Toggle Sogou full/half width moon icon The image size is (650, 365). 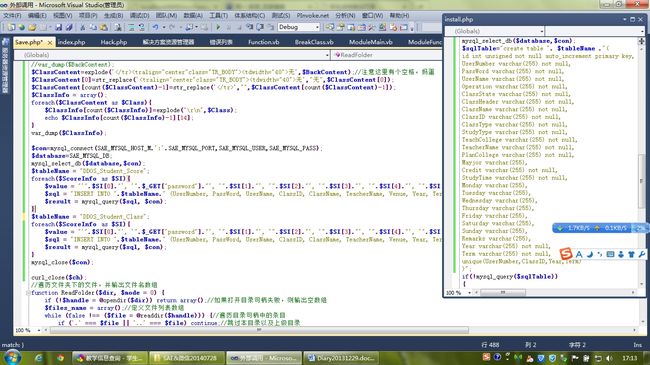click(x=589, y=254)
